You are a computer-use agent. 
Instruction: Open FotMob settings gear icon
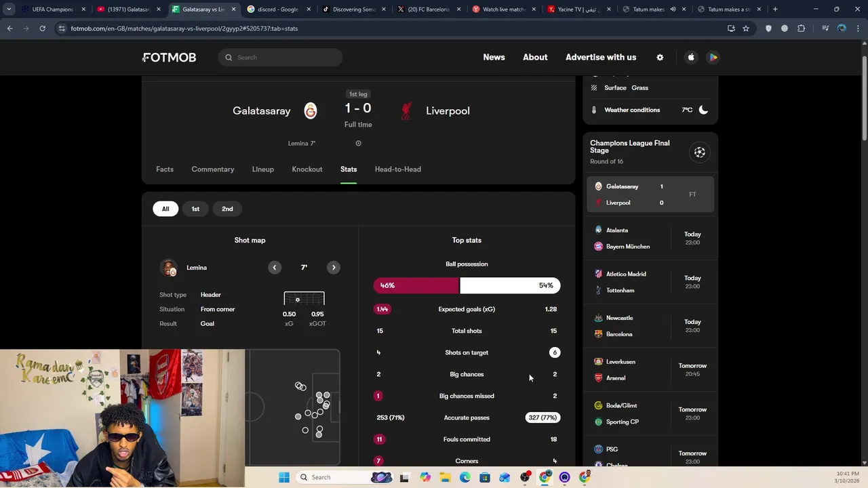click(660, 58)
